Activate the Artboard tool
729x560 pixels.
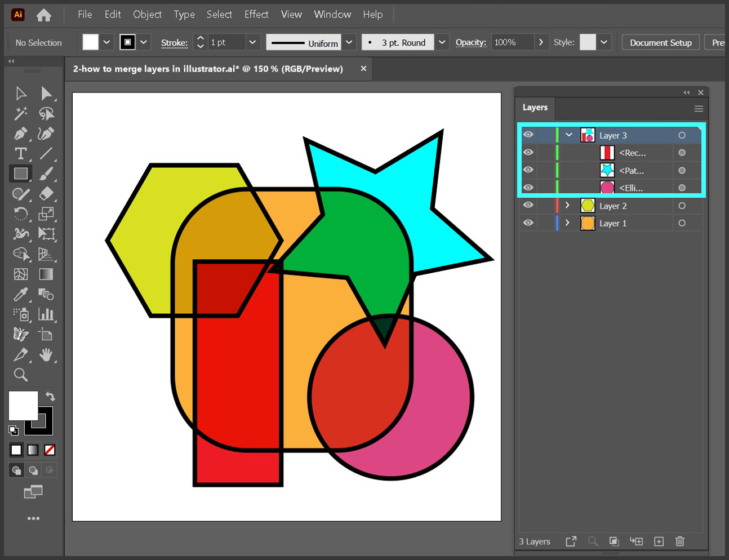(x=46, y=335)
